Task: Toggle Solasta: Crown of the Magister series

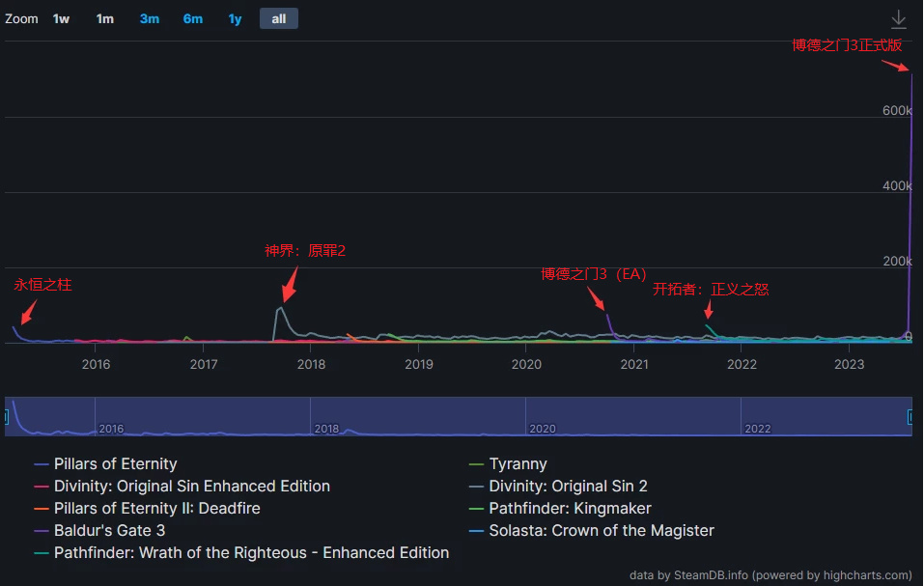Action: pos(592,531)
